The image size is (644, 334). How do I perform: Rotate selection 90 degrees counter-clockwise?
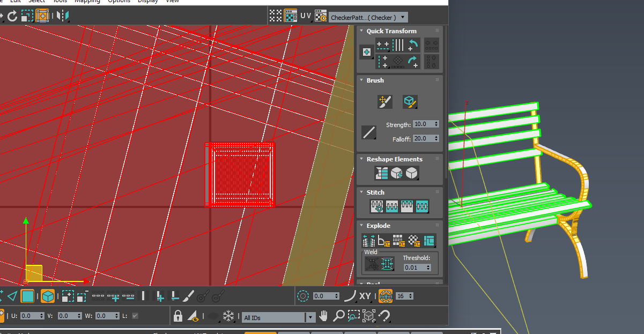click(x=413, y=45)
